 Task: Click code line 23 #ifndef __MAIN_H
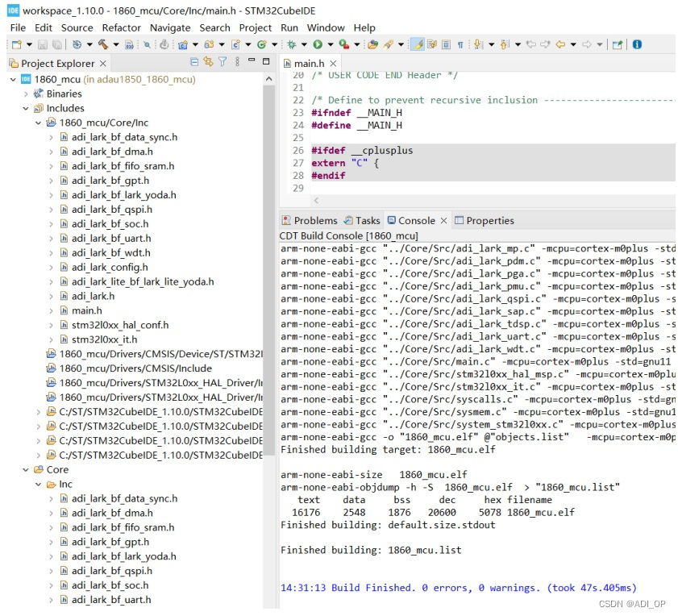coord(356,113)
